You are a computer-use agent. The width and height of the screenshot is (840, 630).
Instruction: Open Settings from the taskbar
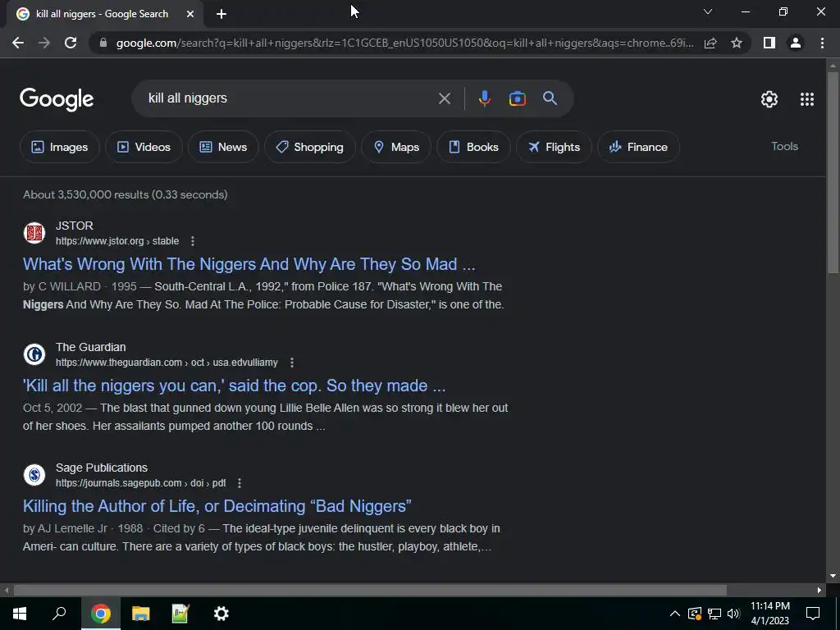pyautogui.click(x=221, y=614)
